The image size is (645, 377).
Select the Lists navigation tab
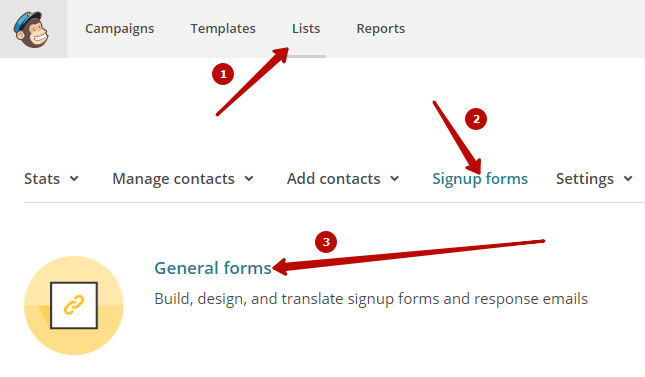(306, 28)
